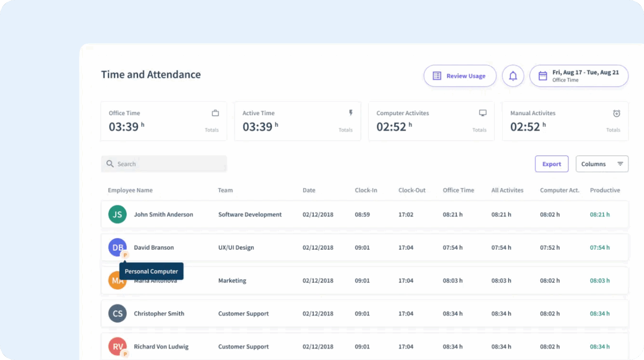644x360 pixels.
Task: Click Software Development team cell
Action: pos(250,214)
